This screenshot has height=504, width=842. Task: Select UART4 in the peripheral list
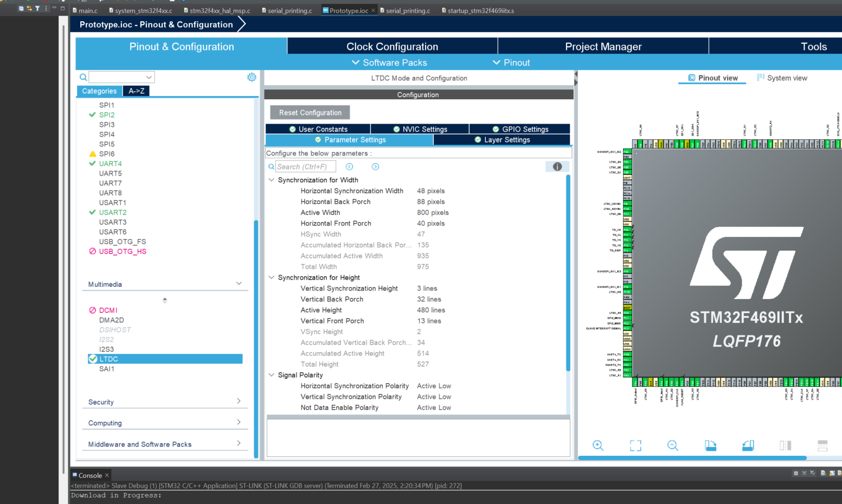(110, 164)
